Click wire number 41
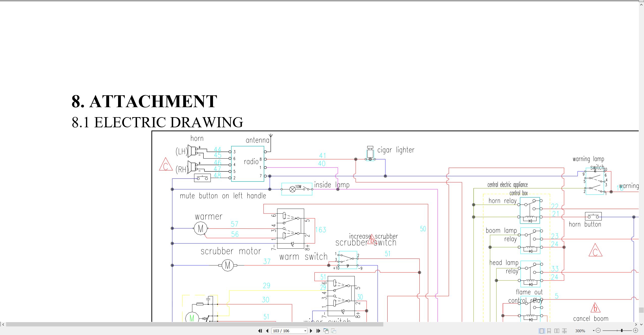 tap(323, 156)
